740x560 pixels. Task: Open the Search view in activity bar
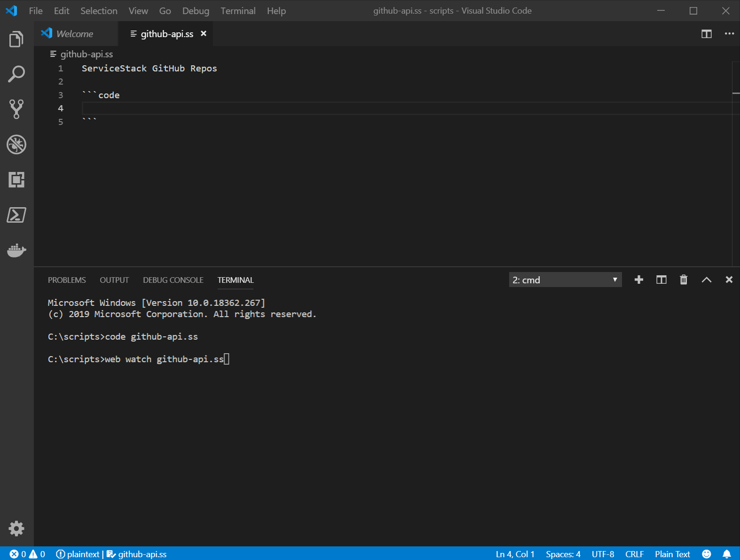click(x=16, y=74)
